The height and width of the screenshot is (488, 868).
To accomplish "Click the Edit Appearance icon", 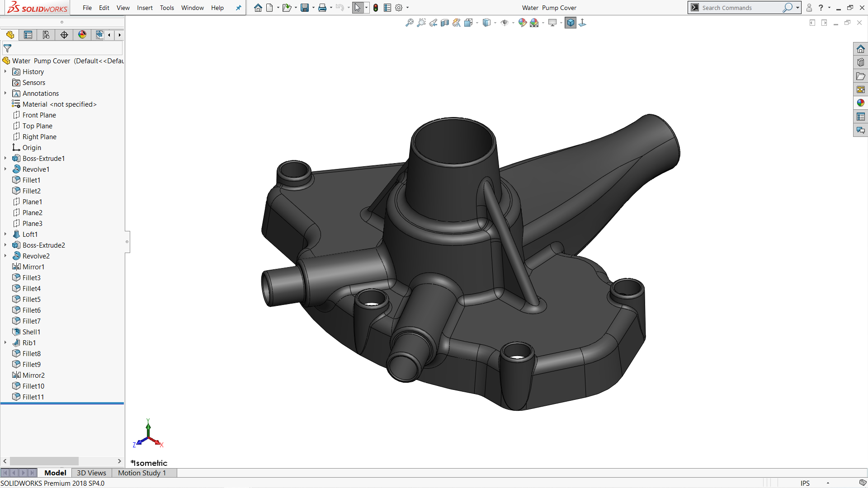I will [x=522, y=23].
